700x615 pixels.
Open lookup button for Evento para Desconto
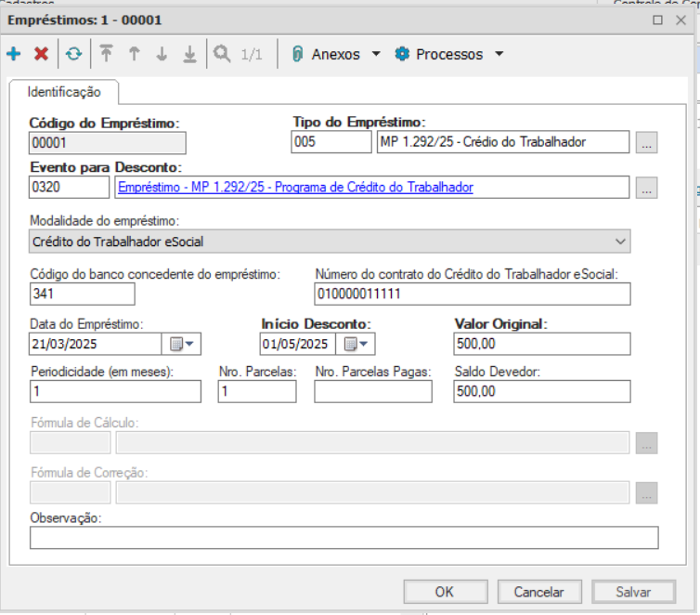click(x=646, y=188)
